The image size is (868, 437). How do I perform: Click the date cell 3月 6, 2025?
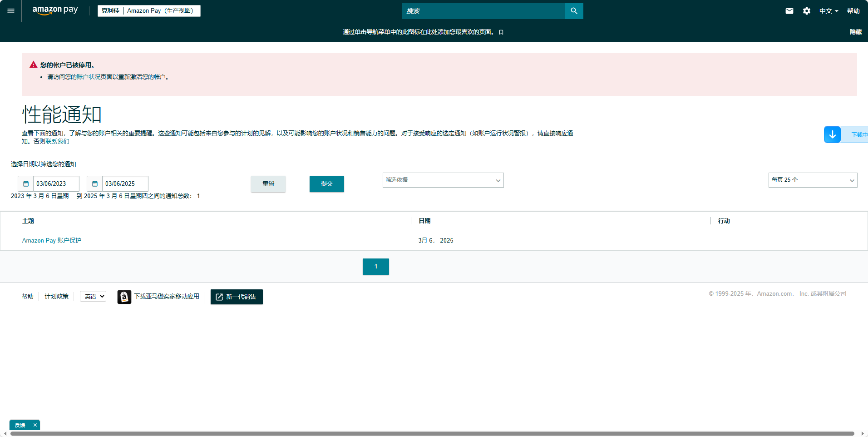tap(436, 240)
